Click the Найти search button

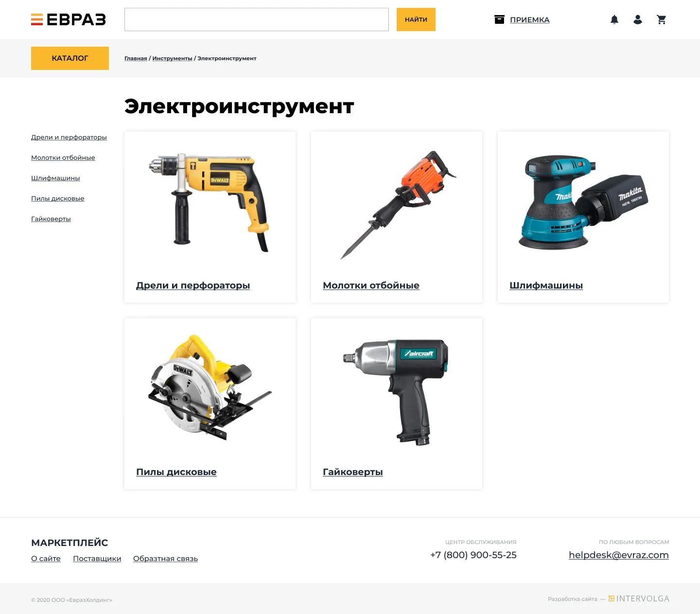416,19
